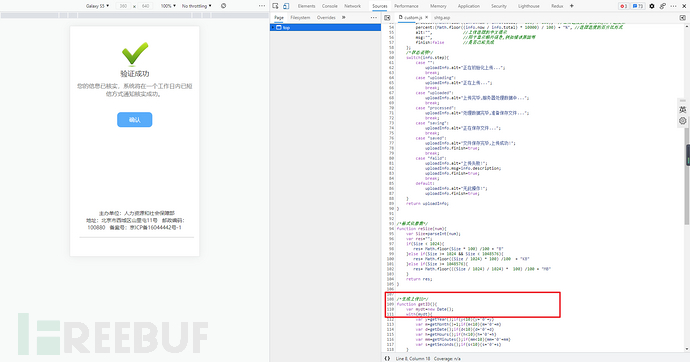Switch to the Elements tab
The width and height of the screenshot is (690, 362).
pos(306,6)
